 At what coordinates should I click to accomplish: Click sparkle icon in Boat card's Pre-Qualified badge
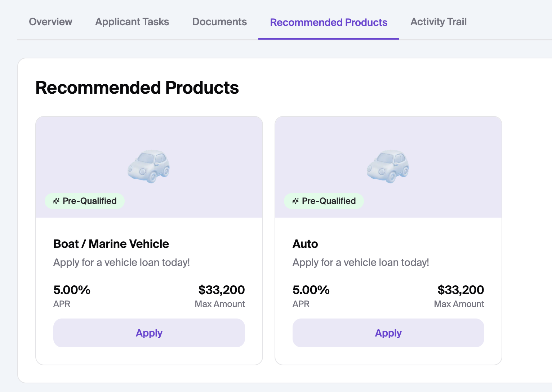coord(56,201)
